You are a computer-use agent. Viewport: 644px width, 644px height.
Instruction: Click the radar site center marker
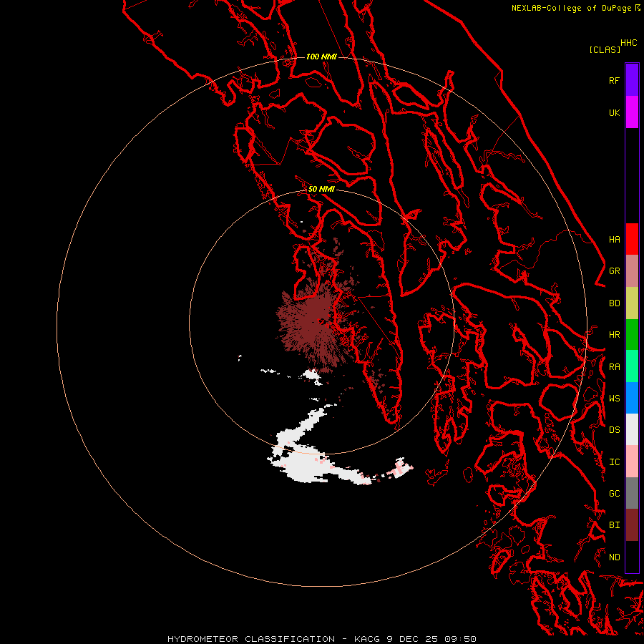(x=321, y=321)
